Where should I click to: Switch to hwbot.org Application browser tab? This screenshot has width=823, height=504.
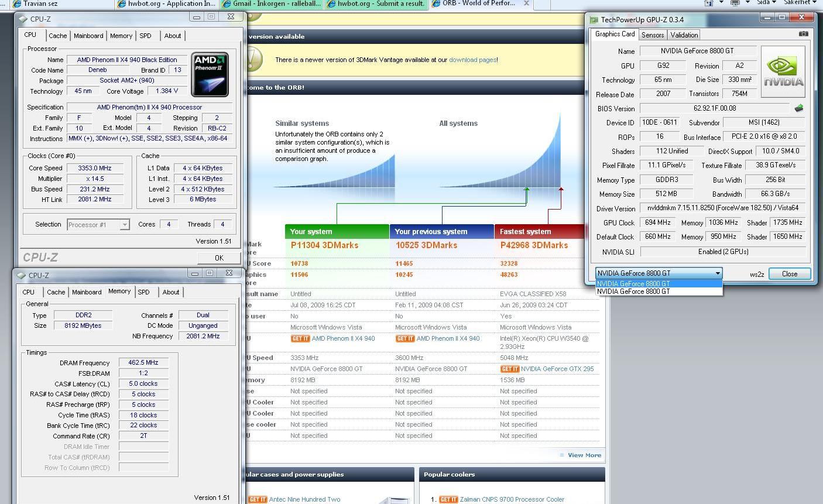[x=168, y=3]
